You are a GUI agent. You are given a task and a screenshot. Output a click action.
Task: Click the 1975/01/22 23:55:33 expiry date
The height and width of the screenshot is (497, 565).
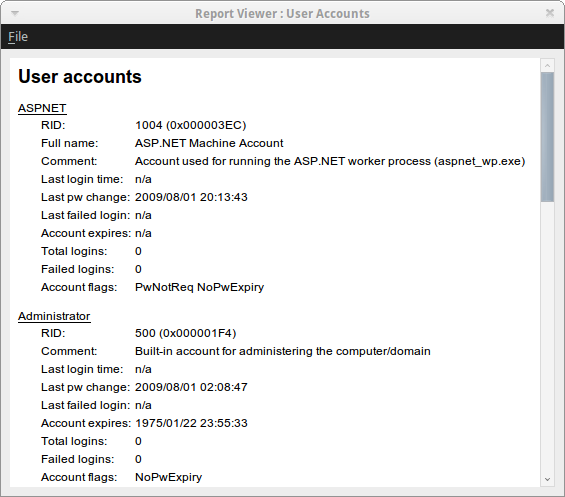coord(191,423)
